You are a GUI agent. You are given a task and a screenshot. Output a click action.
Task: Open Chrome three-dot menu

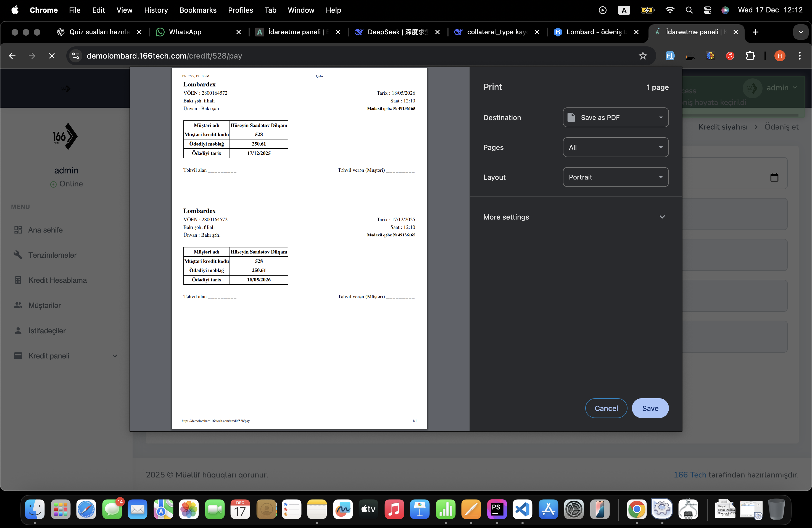[800, 56]
